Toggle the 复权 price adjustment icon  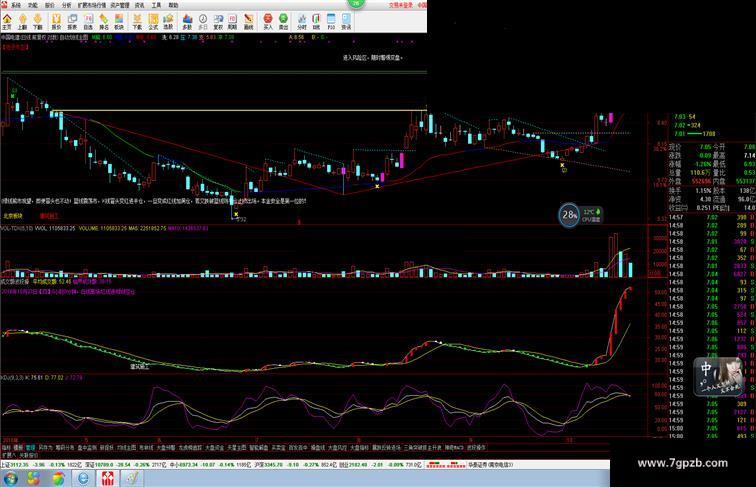[218, 21]
